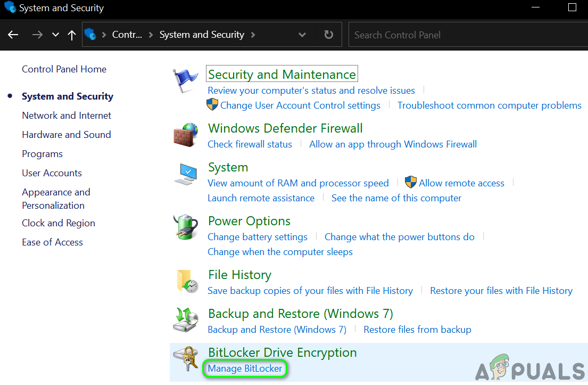Click the BitLocker Drive Encryption keys icon
This screenshot has width=588, height=385.
[x=186, y=359]
